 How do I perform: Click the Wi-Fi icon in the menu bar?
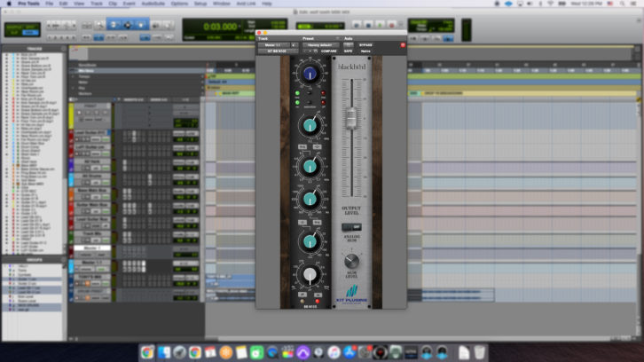pyautogui.click(x=550, y=4)
